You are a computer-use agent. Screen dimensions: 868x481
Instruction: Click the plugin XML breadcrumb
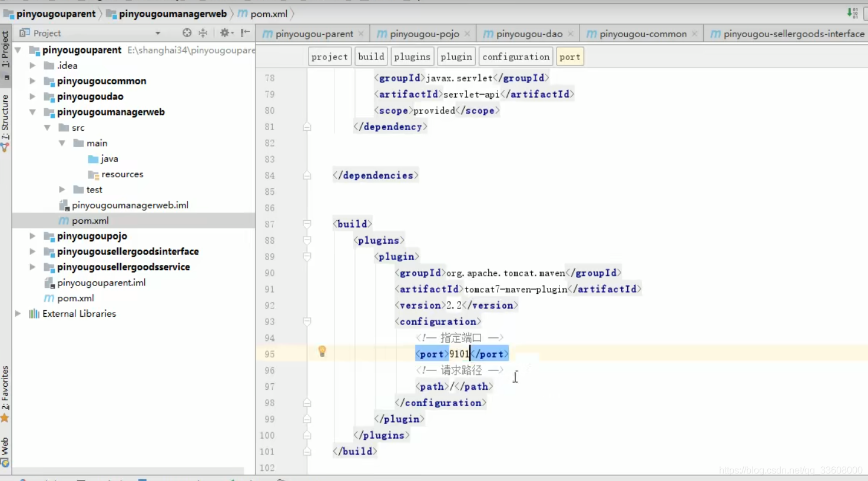click(456, 57)
